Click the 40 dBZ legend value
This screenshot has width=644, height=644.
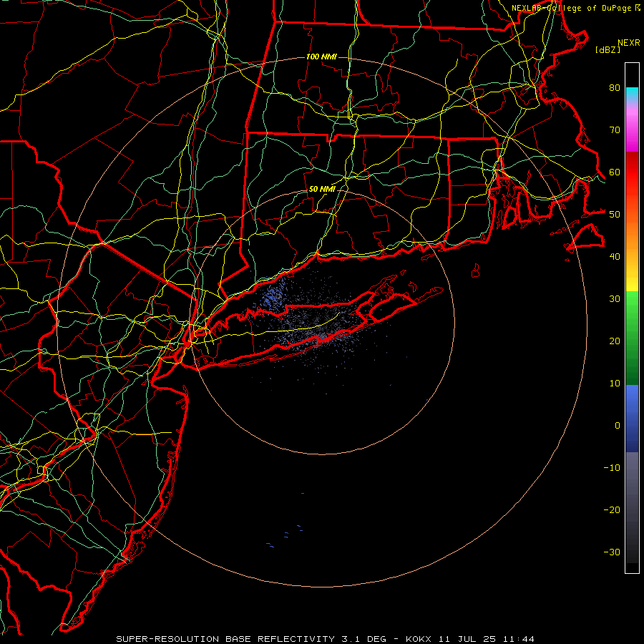tap(615, 257)
